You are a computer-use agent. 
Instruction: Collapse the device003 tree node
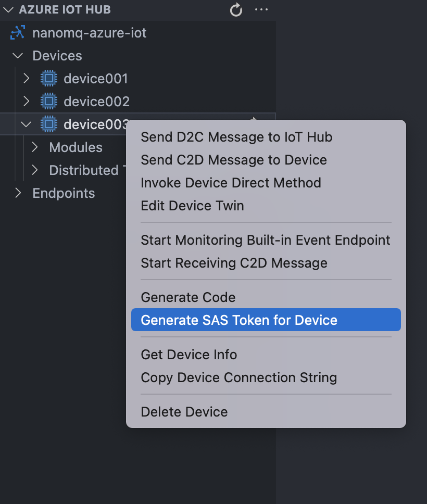[27, 124]
